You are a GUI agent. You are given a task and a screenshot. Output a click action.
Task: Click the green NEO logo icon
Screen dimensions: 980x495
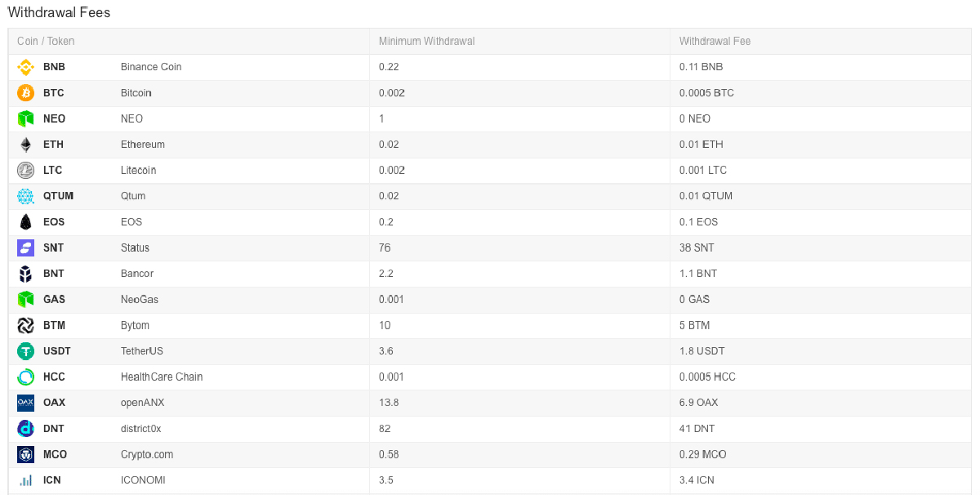click(x=26, y=119)
